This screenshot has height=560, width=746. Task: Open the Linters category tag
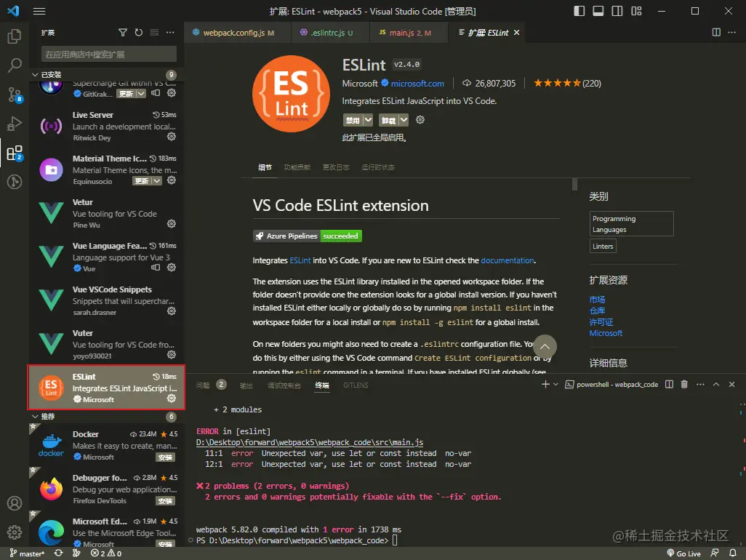pos(603,247)
